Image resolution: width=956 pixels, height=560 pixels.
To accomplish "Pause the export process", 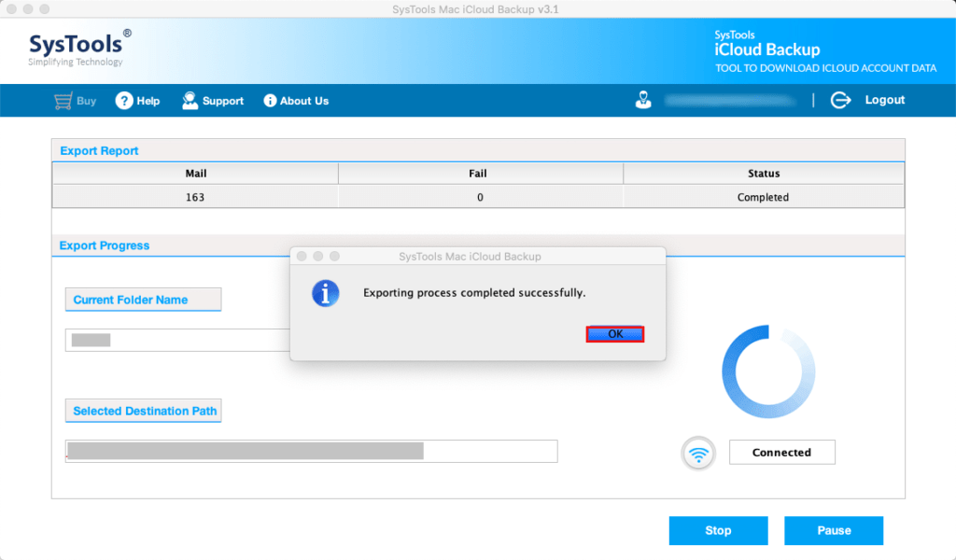I will [834, 530].
